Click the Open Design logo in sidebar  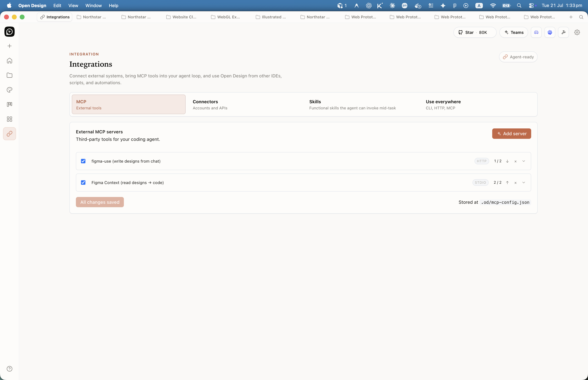(9, 32)
